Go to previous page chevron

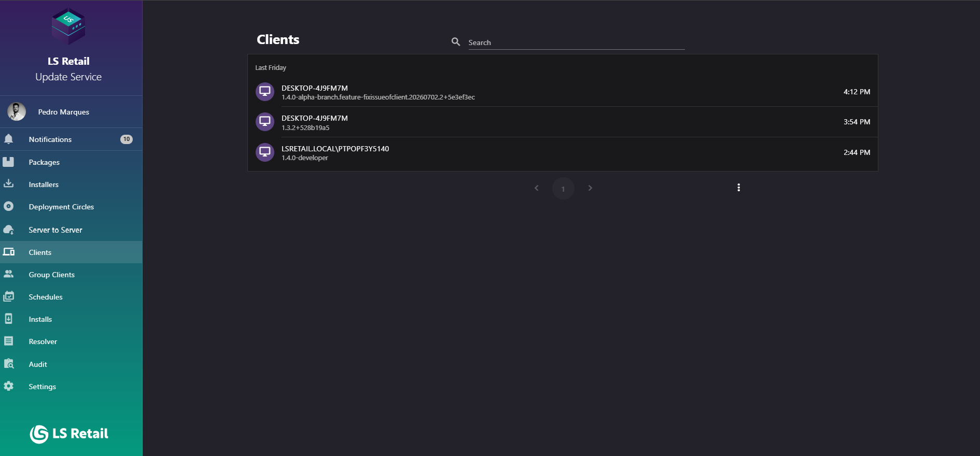coord(537,188)
